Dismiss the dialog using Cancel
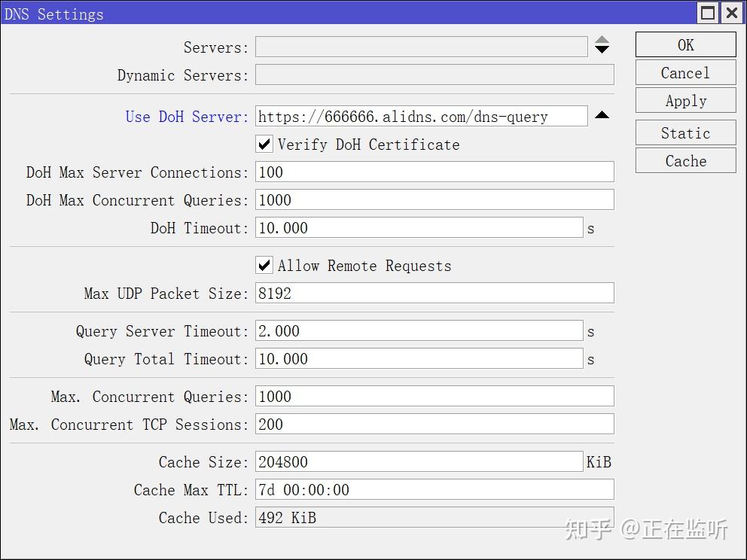Screen dimensions: 747x560 [684, 72]
